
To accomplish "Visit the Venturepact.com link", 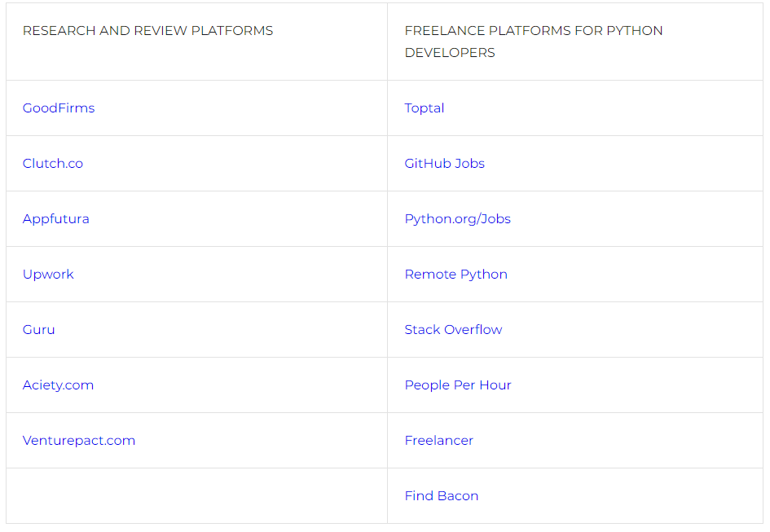I will (78, 441).
